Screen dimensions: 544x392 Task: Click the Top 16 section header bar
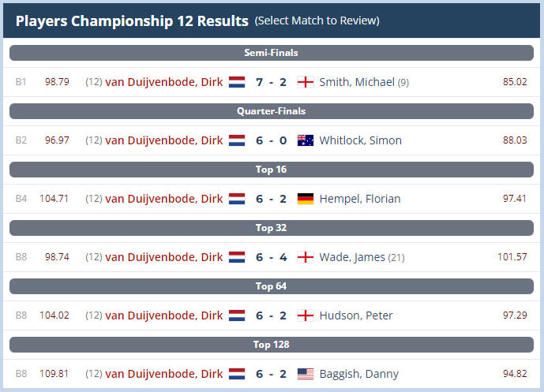tap(272, 170)
